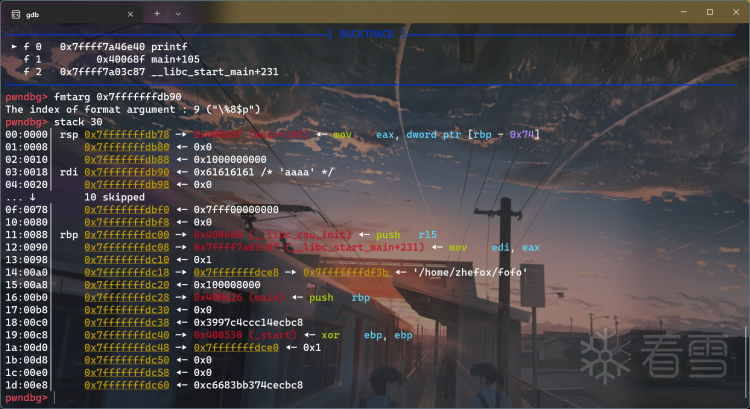The image size is (750, 409).
Task: Click stack address 0x7fffffffdc40
Action: click(x=127, y=335)
